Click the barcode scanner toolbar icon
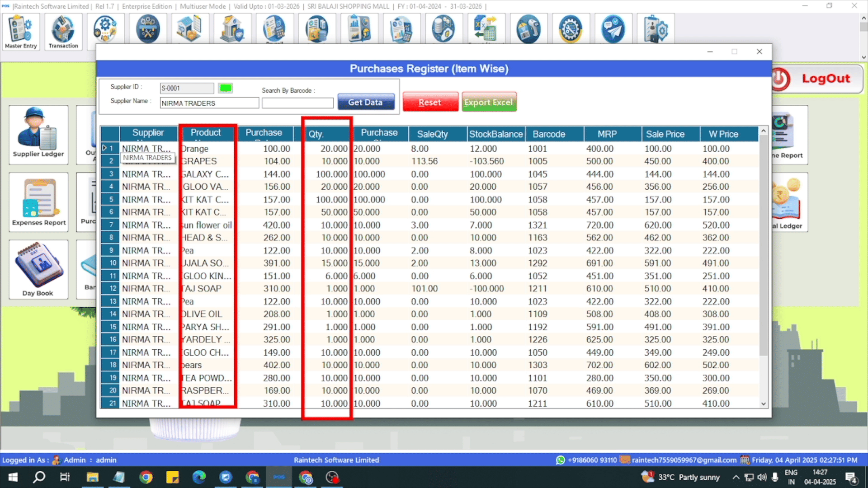This screenshot has width=868, height=488. 528,29
